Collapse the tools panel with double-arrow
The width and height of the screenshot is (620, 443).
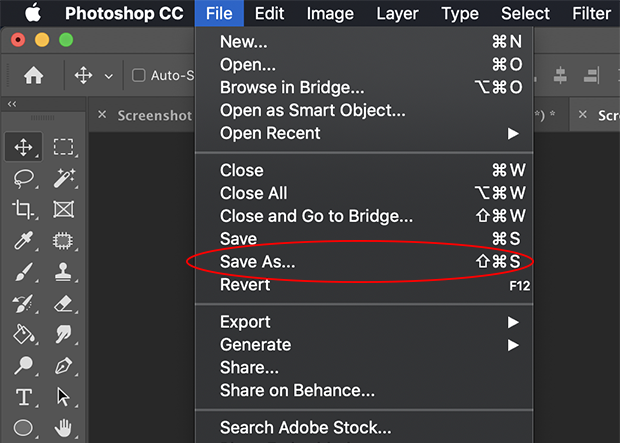(x=12, y=104)
